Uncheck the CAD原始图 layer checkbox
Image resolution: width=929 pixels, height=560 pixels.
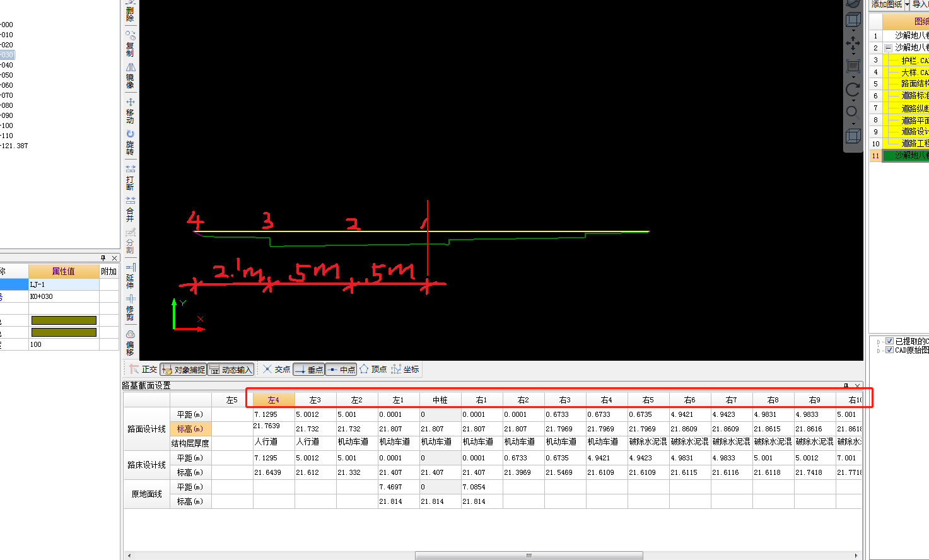(x=889, y=350)
